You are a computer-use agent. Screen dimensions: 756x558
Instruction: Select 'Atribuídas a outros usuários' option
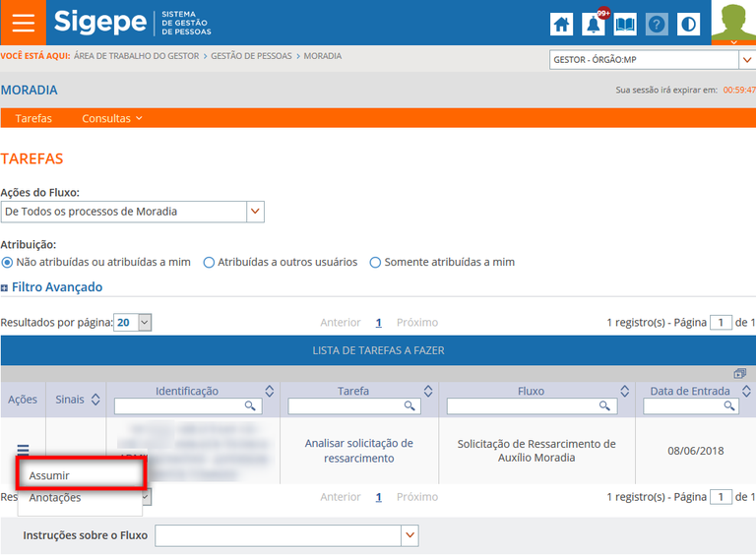(x=209, y=263)
